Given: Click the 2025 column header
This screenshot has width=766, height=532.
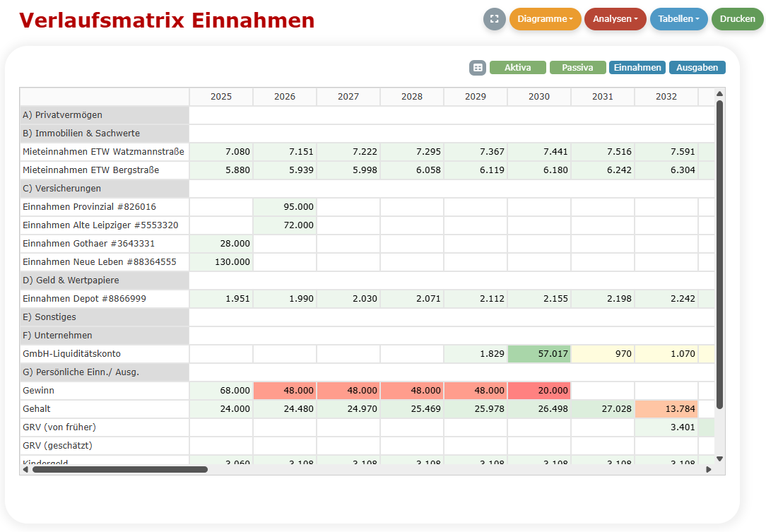Looking at the screenshot, I should click(221, 97).
